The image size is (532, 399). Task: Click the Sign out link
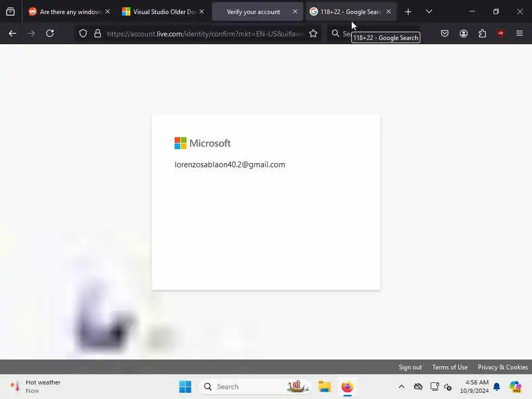[x=410, y=367]
